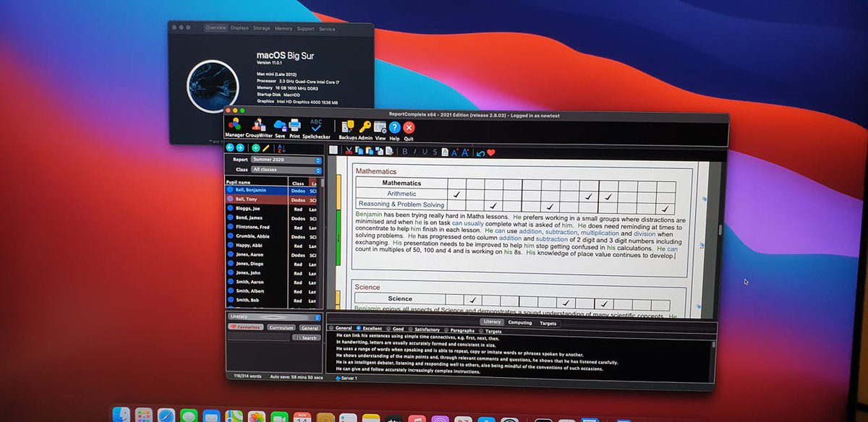
Task: Toggle bold formatting in the text toolbar
Action: 404,152
